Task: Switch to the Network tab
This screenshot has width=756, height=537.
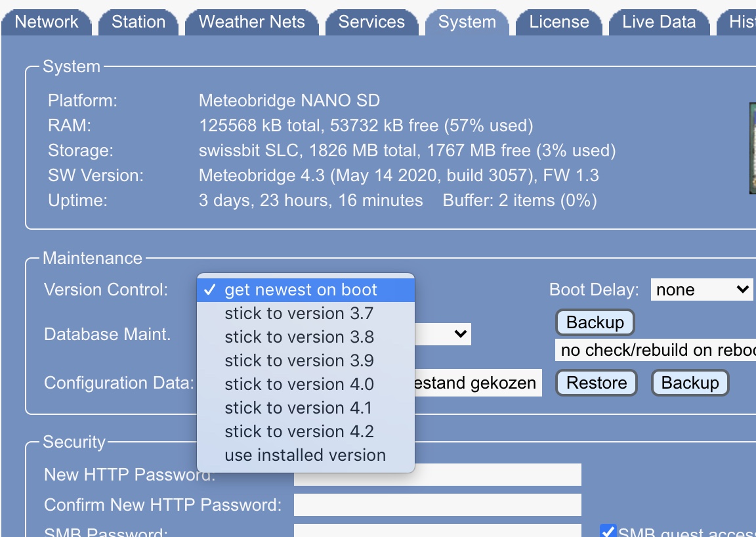Action: (x=46, y=22)
